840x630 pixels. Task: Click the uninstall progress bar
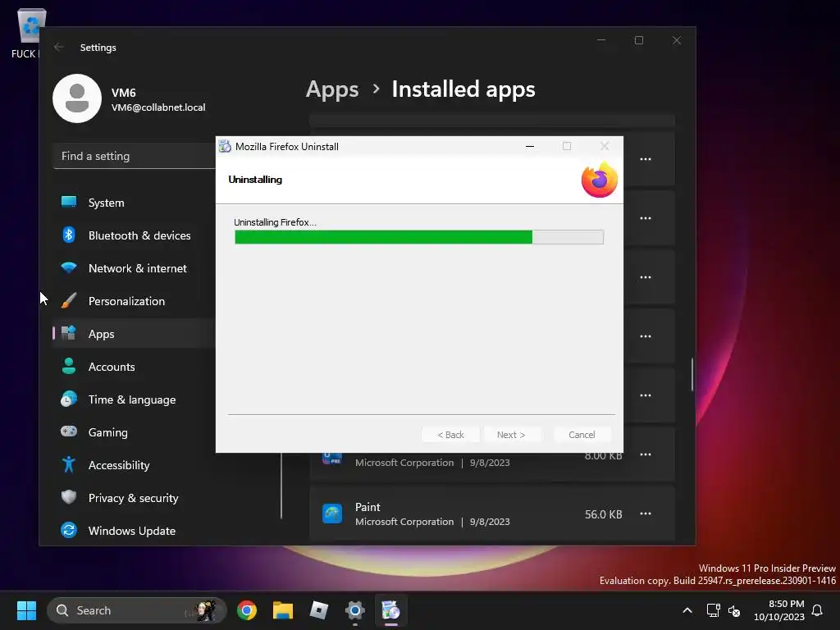[x=419, y=237]
